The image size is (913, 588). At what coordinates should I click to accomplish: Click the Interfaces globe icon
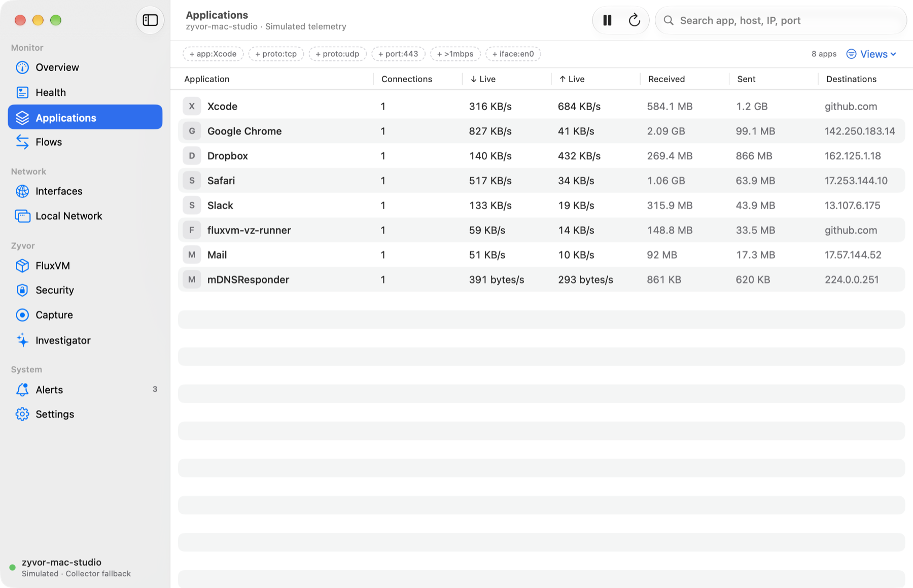22,191
